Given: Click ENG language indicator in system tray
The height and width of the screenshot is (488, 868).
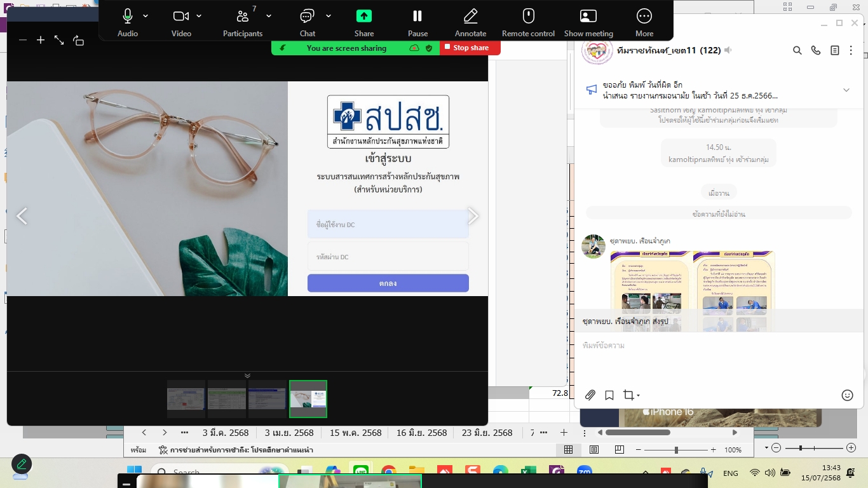Looking at the screenshot, I should (x=731, y=473).
